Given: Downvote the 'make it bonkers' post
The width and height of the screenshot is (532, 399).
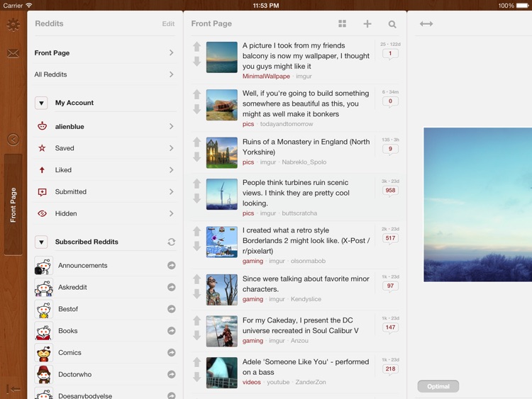Looking at the screenshot, I should pyautogui.click(x=196, y=109).
